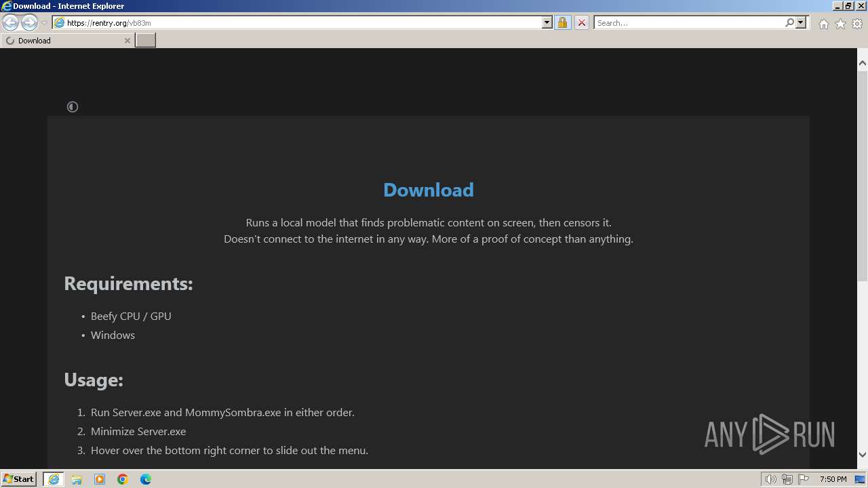Click the browser Forward arrow button

coord(29,22)
